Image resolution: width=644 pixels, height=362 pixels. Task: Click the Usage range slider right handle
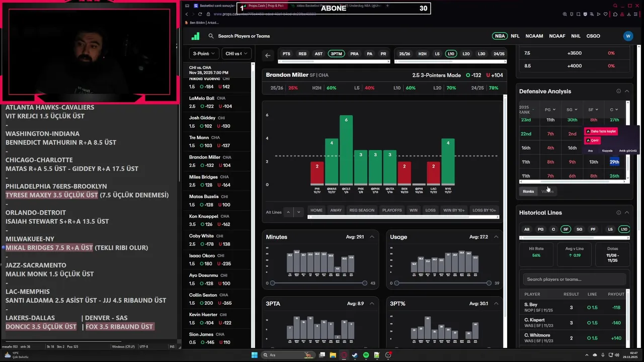tap(489, 283)
